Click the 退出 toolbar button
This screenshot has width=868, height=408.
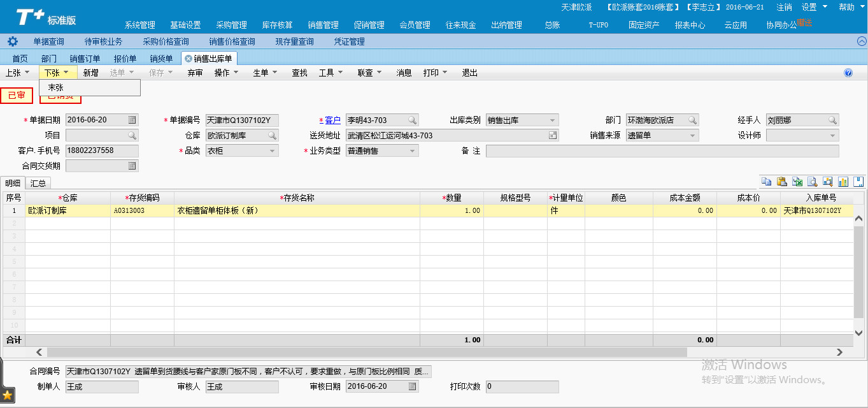(x=470, y=73)
